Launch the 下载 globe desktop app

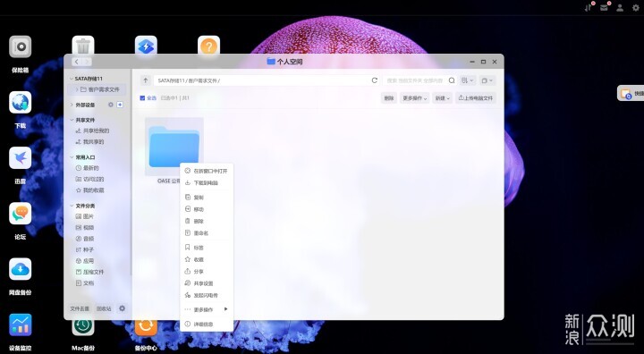pyautogui.click(x=20, y=103)
